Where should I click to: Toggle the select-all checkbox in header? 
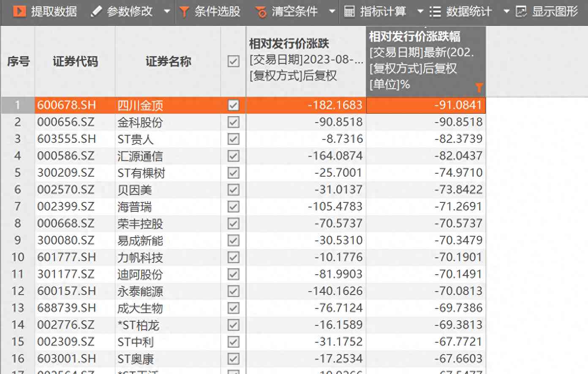(x=234, y=61)
